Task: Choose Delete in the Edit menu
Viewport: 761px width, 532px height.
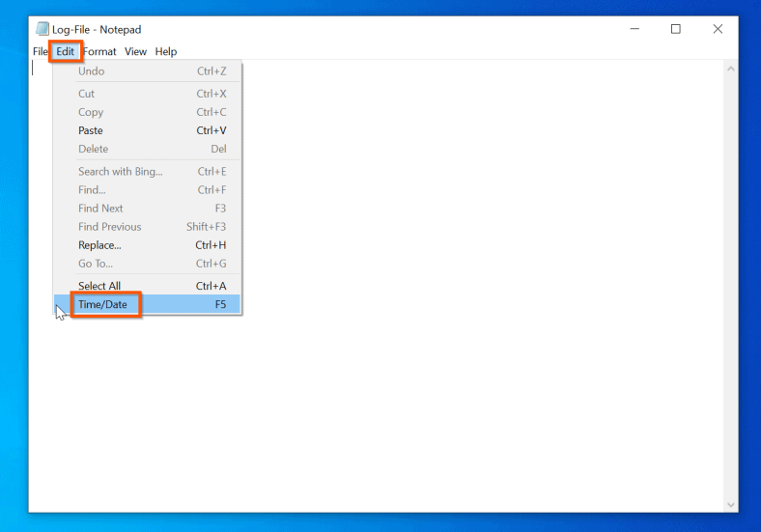Action: (147, 149)
